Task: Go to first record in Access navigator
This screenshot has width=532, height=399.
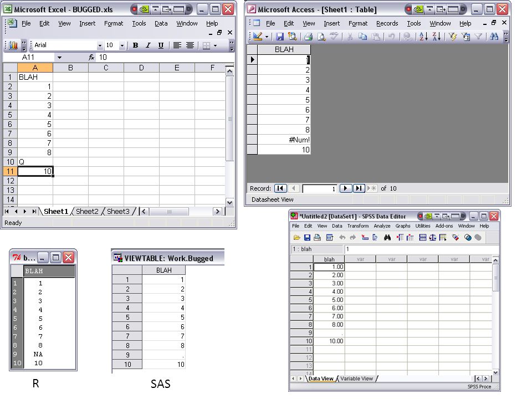Action: (280, 188)
